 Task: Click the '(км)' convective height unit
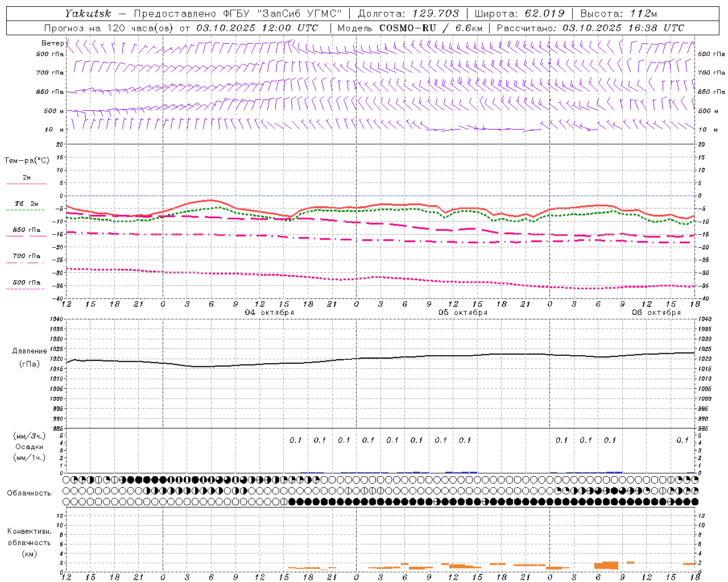click(29, 554)
